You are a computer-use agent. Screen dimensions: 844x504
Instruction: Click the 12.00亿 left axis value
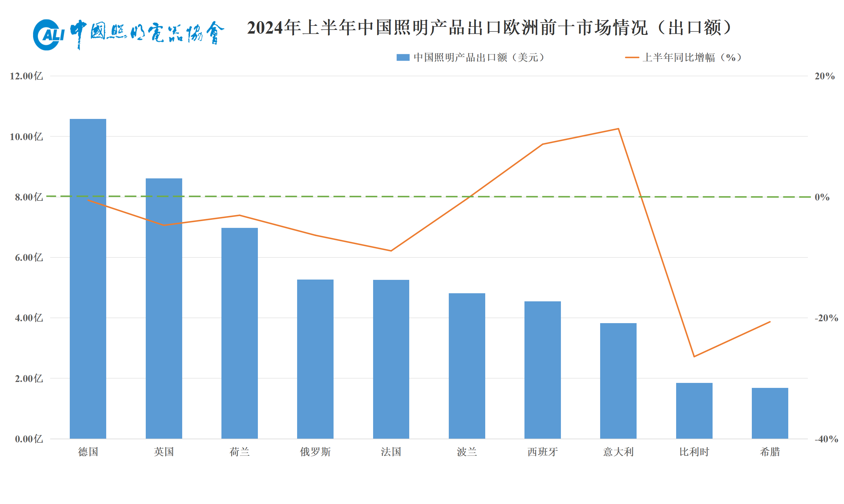point(26,76)
